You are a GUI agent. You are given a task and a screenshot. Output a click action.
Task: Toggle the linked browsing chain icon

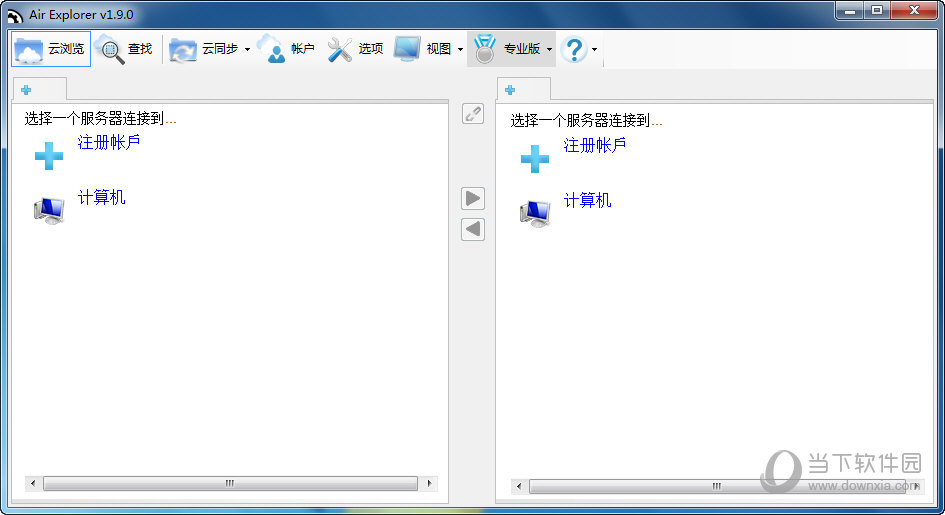pos(473,114)
